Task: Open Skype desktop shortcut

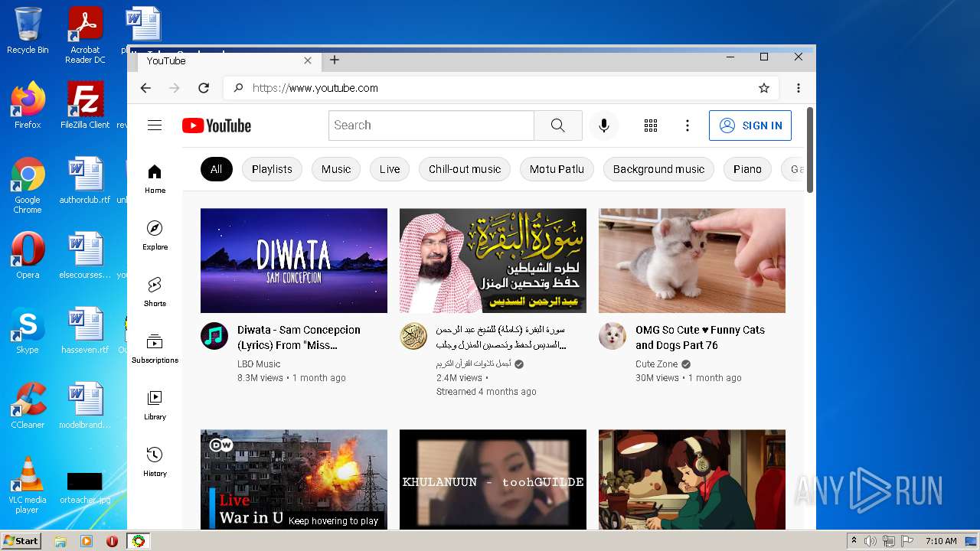Action: tap(28, 331)
